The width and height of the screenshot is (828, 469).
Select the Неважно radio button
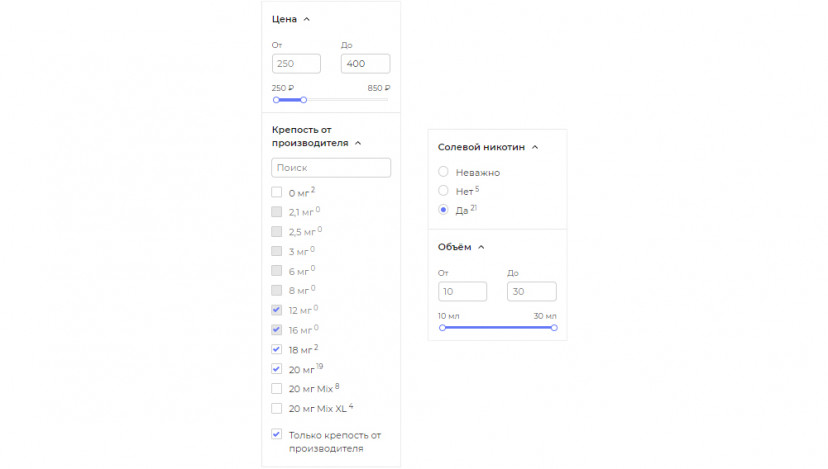pyautogui.click(x=443, y=172)
